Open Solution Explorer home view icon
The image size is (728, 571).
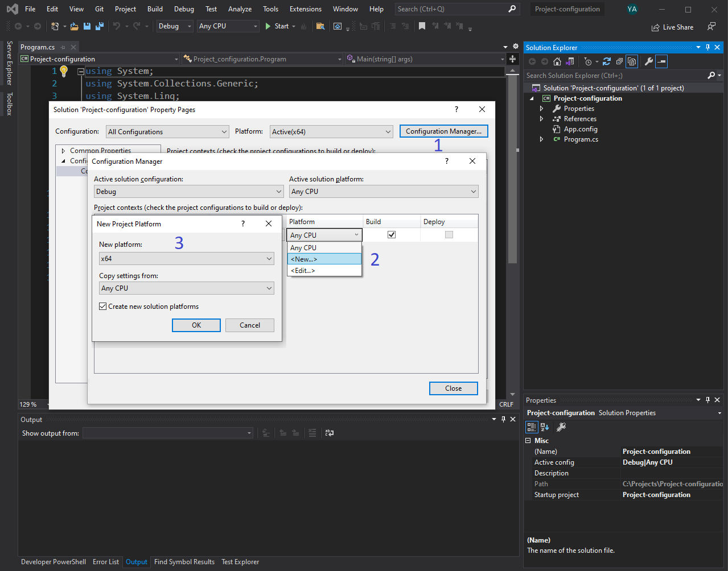pyautogui.click(x=557, y=61)
